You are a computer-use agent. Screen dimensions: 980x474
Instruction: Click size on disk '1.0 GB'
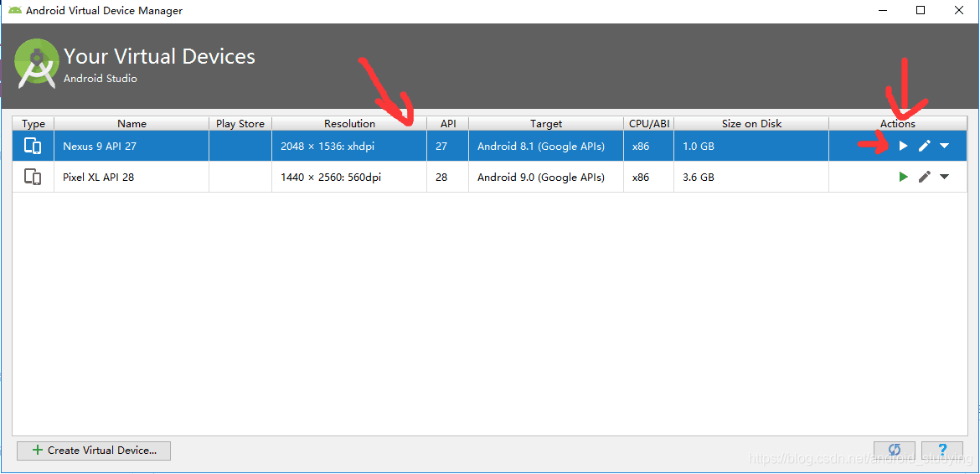tap(751, 146)
